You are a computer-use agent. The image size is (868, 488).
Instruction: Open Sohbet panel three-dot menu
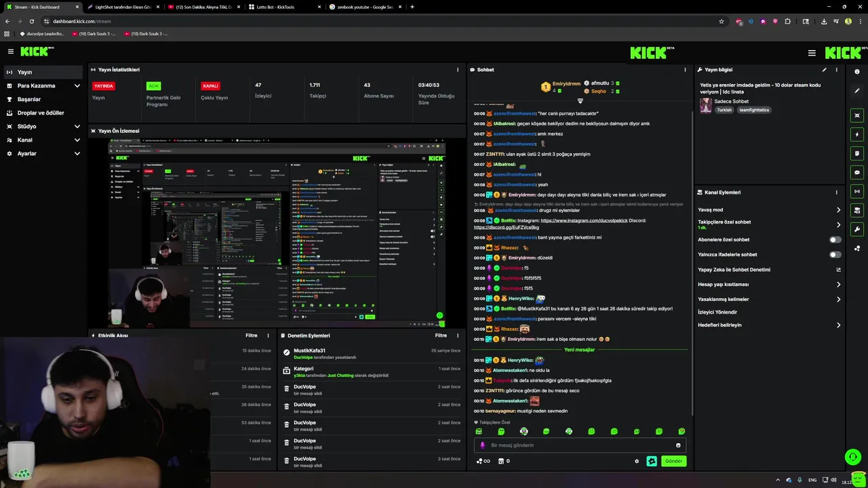(x=685, y=70)
